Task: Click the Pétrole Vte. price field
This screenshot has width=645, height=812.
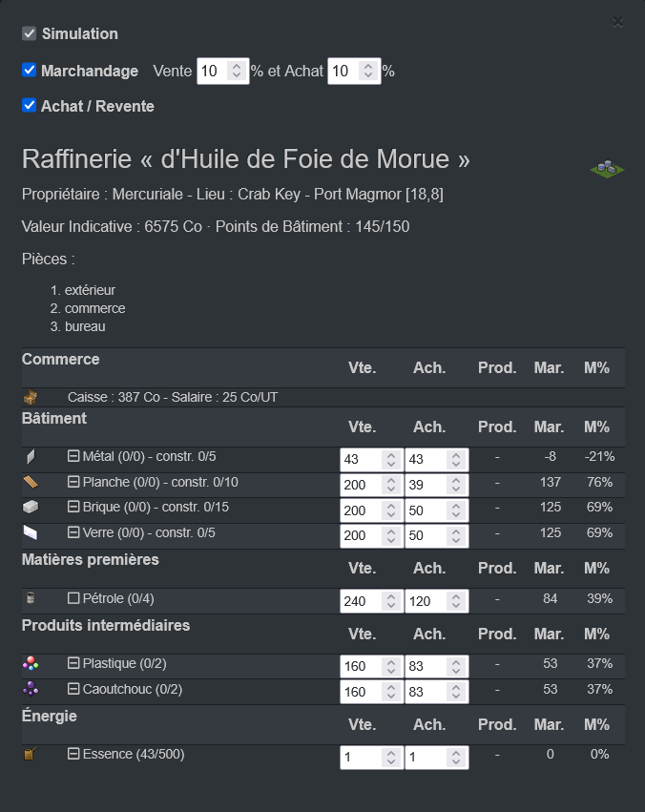Action: pyautogui.click(x=361, y=601)
